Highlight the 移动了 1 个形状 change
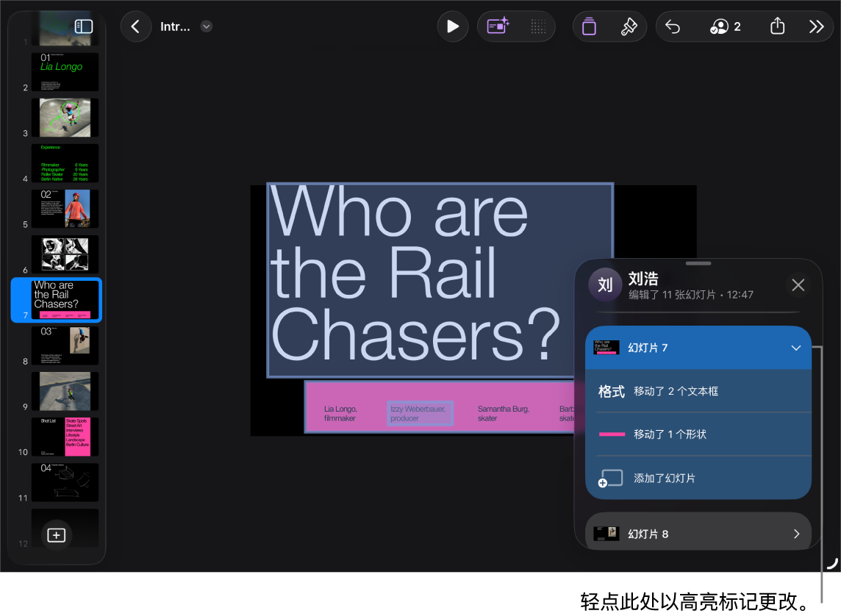 click(x=698, y=434)
